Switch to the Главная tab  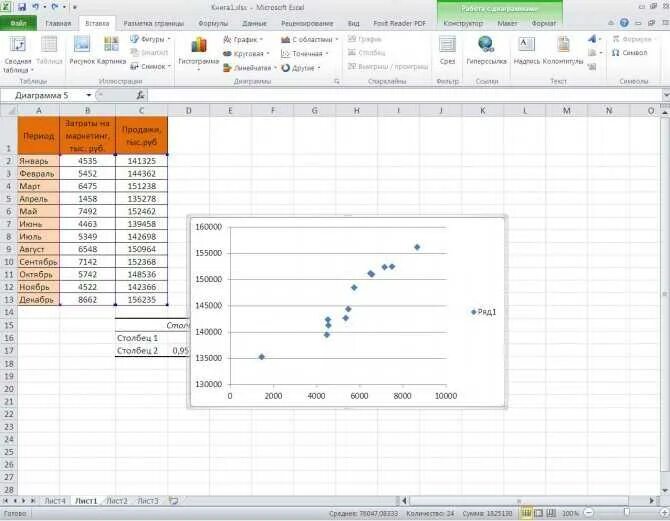click(58, 24)
